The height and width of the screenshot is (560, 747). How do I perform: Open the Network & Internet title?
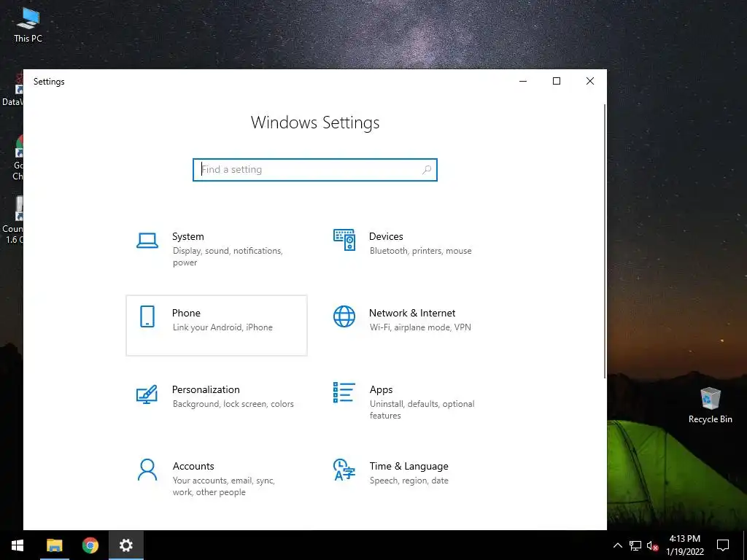[412, 313]
